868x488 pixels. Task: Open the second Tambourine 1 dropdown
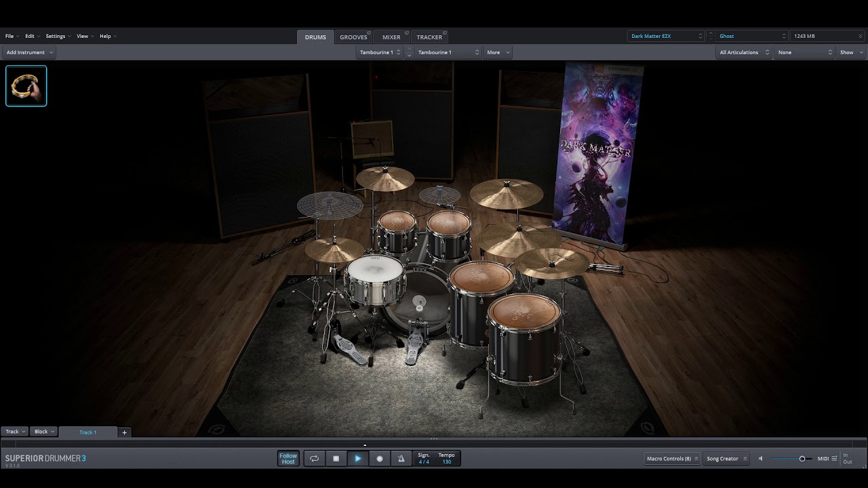point(448,52)
